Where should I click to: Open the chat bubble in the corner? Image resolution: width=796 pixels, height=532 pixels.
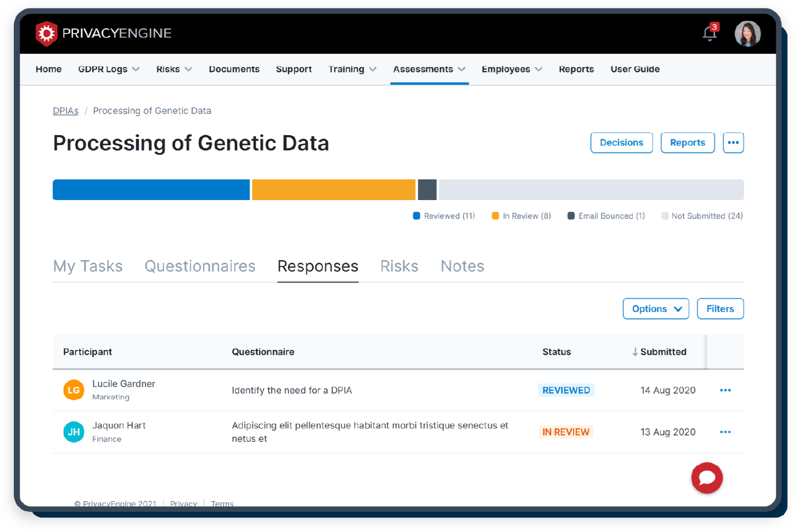point(707,478)
